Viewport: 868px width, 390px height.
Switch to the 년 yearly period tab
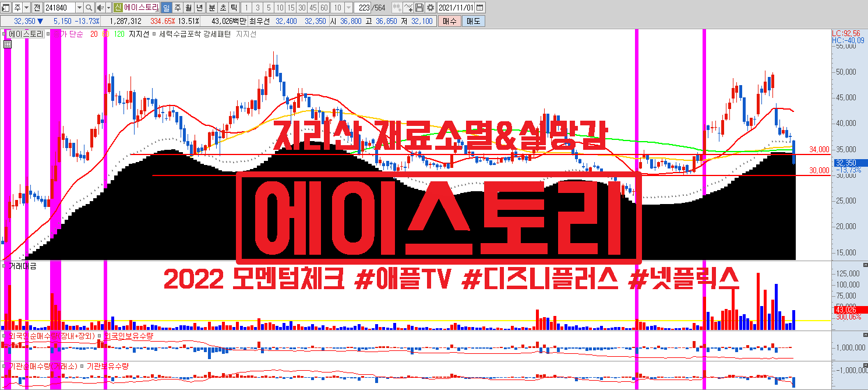click(199, 8)
